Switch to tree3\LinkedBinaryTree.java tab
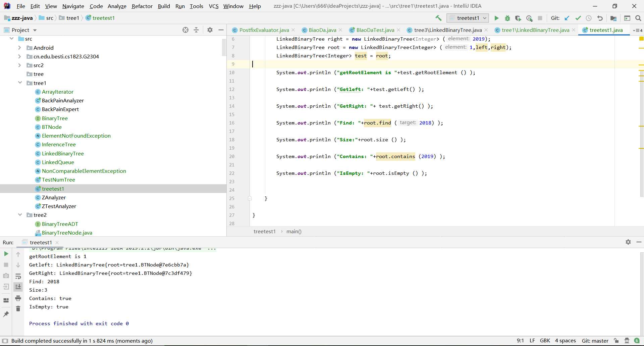 coord(448,30)
